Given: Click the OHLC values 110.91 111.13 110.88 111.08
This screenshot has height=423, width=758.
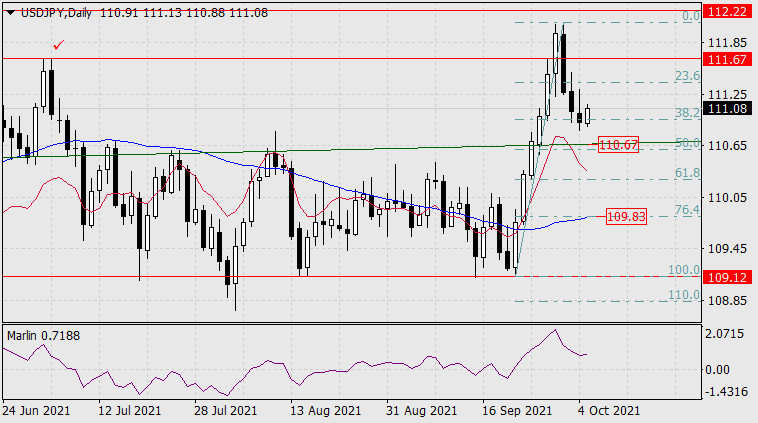Looking at the screenshot, I should 184,13.
